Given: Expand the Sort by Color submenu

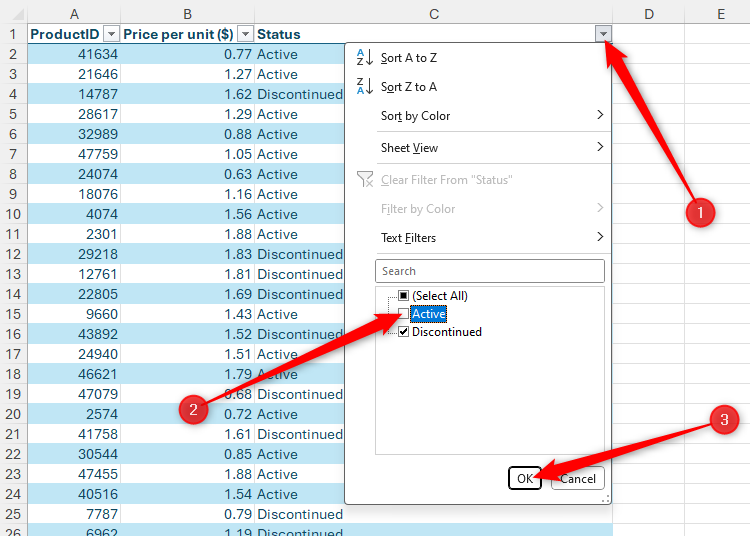Looking at the screenshot, I should click(599, 116).
